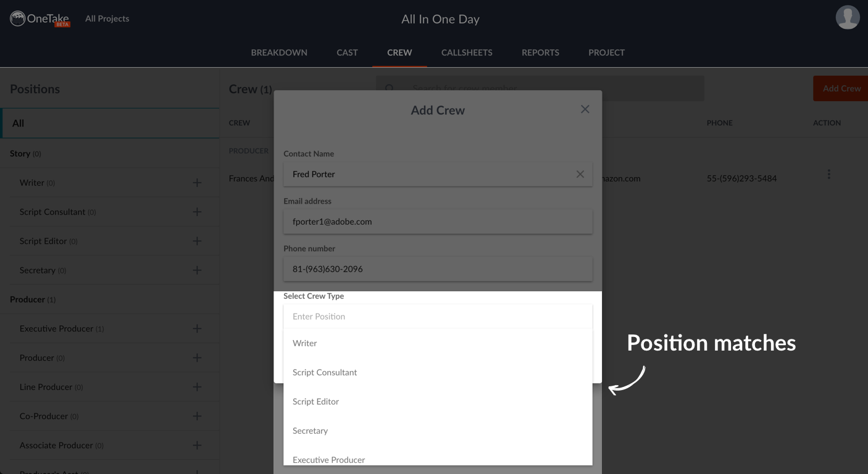
Task: Switch to the Cast tab
Action: 347,52
